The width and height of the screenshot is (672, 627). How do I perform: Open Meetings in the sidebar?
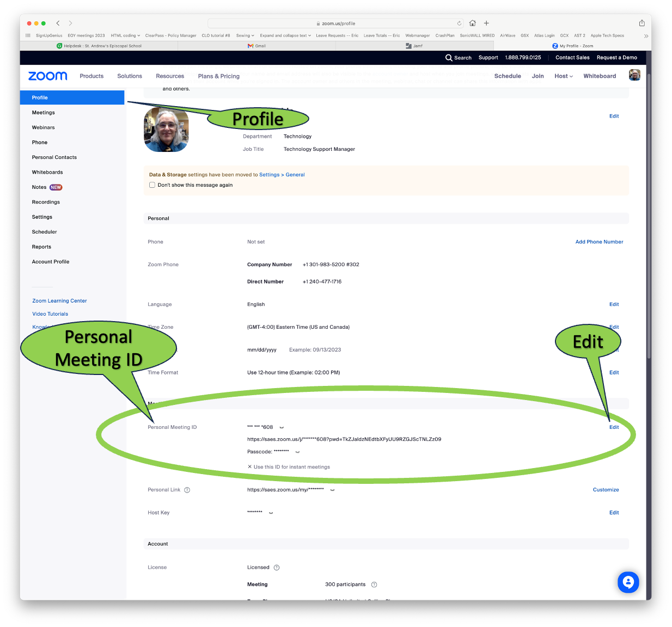pyautogui.click(x=44, y=113)
